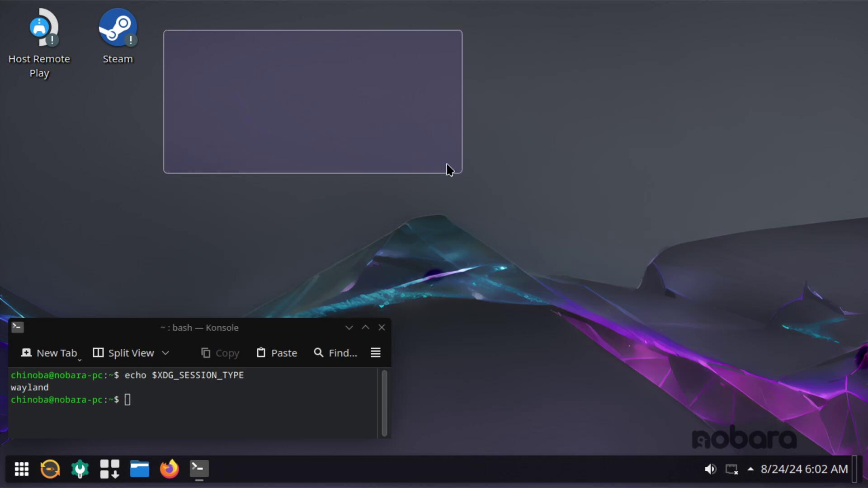
Task: Open the clock and date widget
Action: (x=804, y=469)
